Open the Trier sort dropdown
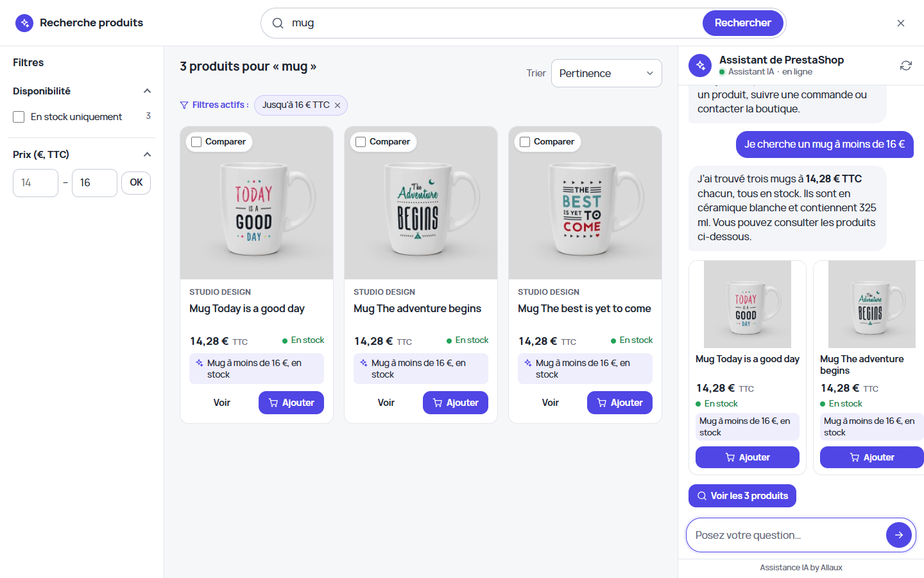This screenshot has height=578, width=924. [606, 73]
